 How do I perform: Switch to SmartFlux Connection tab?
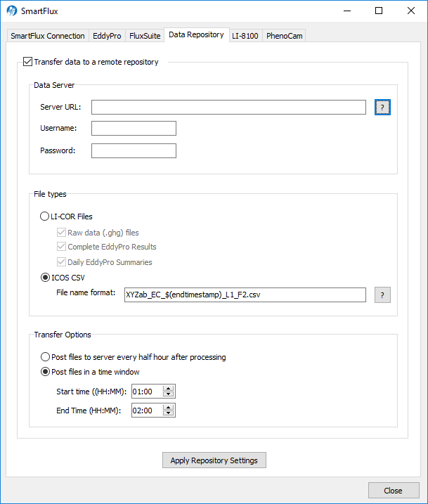tap(48, 36)
